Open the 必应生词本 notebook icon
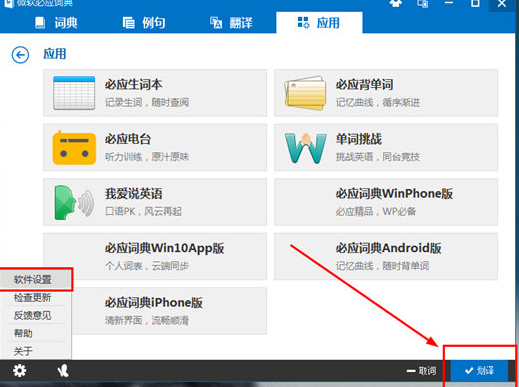This screenshot has width=519, height=387. (x=74, y=93)
